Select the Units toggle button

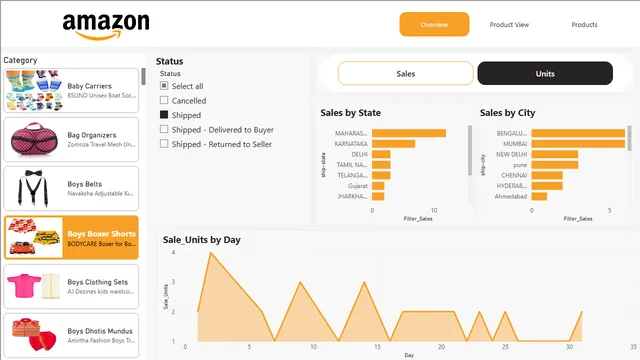pos(545,73)
